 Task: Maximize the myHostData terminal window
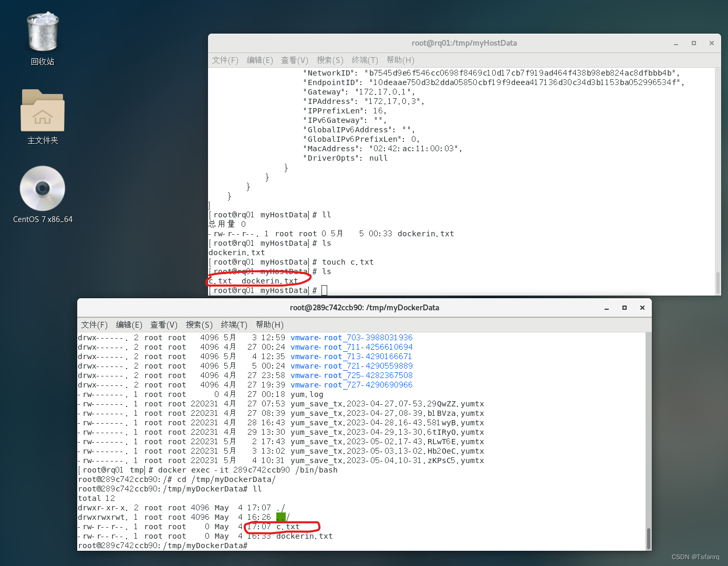pyautogui.click(x=694, y=44)
